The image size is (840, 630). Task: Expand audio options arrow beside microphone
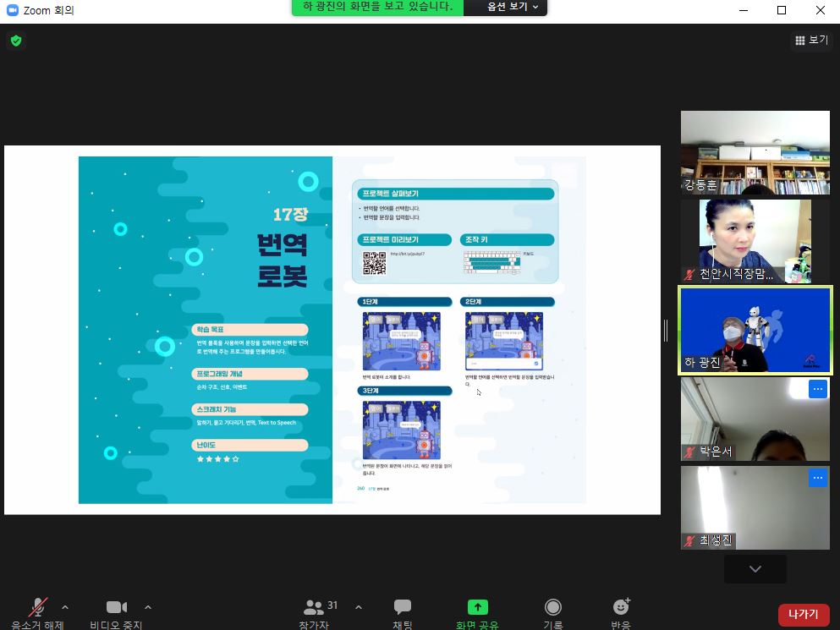66,607
